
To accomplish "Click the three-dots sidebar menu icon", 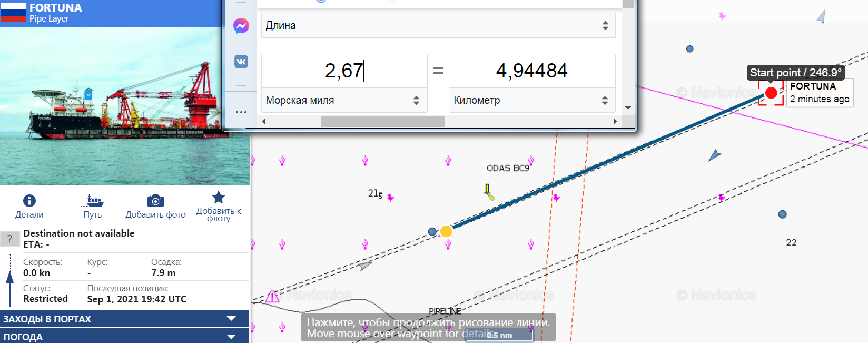I will click(241, 112).
